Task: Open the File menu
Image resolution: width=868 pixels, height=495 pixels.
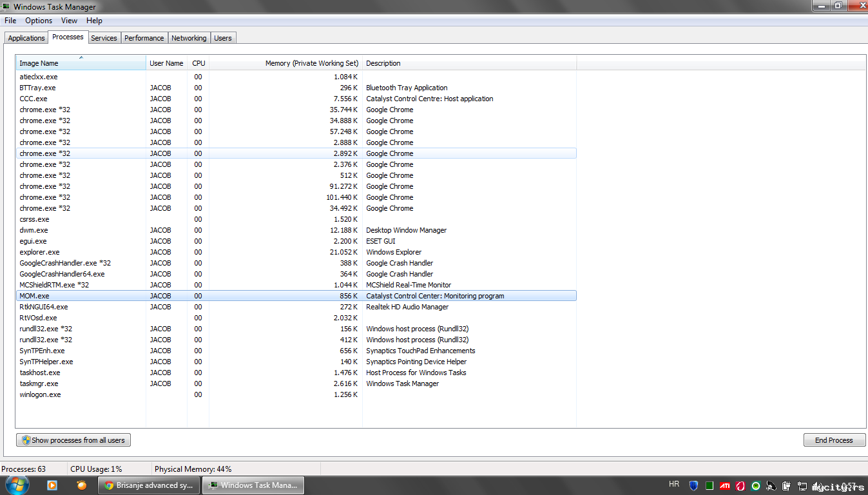Action: (10, 21)
